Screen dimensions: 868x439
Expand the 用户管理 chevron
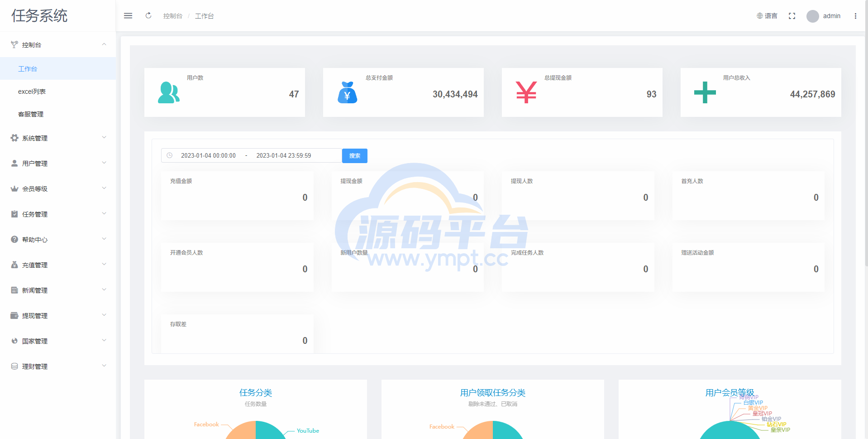pos(104,163)
